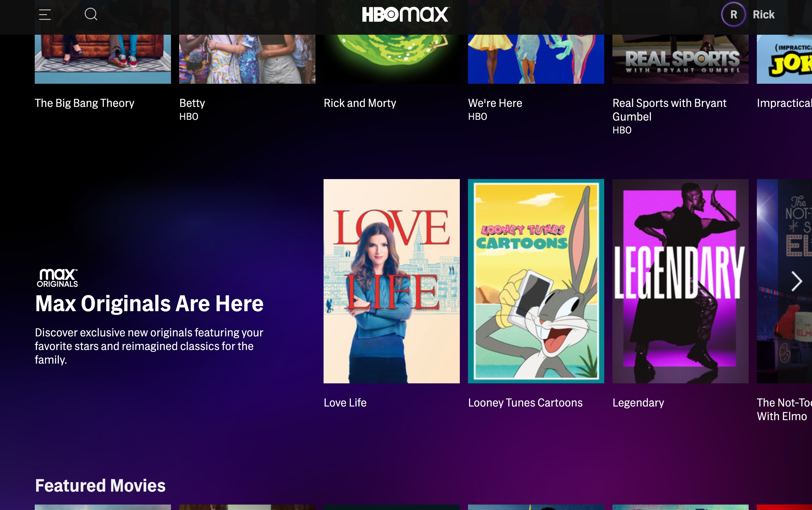This screenshot has width=812, height=510.
Task: Open the Real Sports poster image
Action: point(681,59)
